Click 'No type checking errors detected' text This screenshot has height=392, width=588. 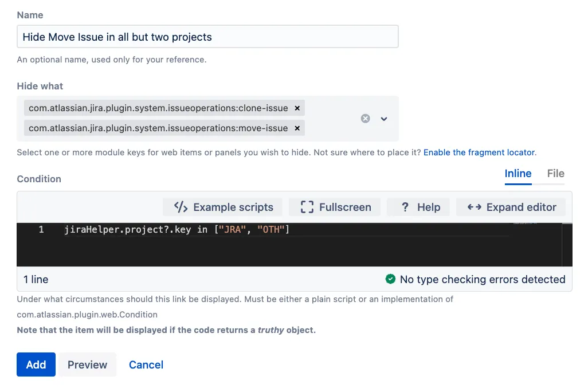483,280
